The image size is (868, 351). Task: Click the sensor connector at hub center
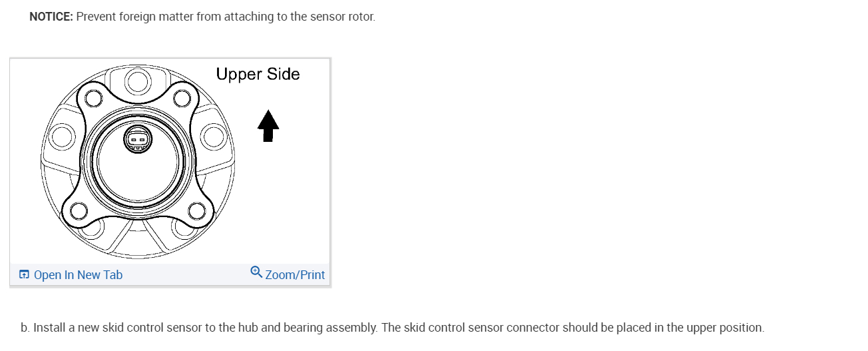(x=138, y=140)
